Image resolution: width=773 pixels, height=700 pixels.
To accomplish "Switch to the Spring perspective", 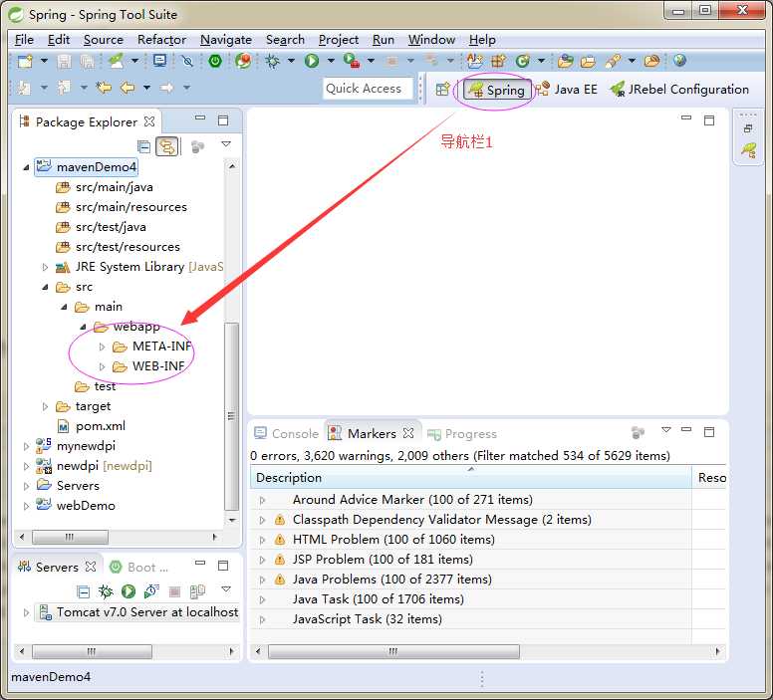I will (497, 90).
